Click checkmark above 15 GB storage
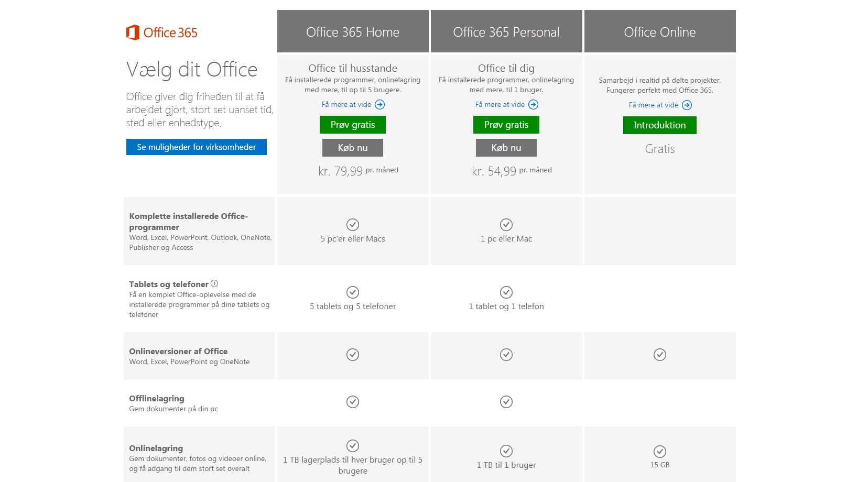This screenshot has height=482, width=868. pyautogui.click(x=660, y=452)
